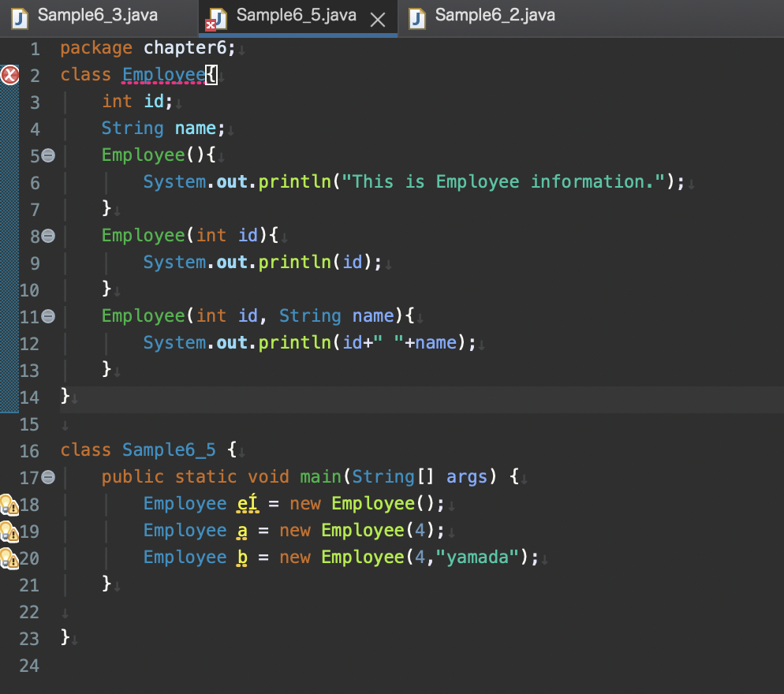Click the Java file icon on Sample6_3.java tab

(x=21, y=17)
